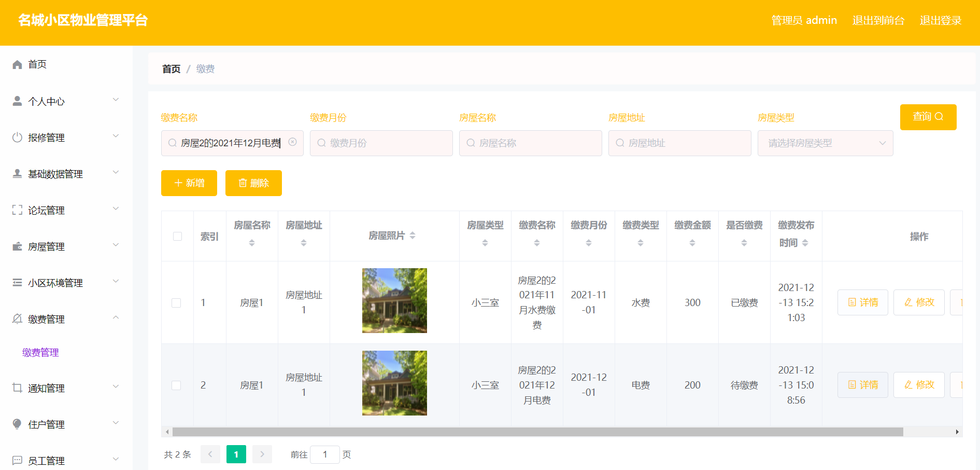Click the home icon beside 首页 in sidebar
The width and height of the screenshot is (980, 470).
pyautogui.click(x=17, y=64)
